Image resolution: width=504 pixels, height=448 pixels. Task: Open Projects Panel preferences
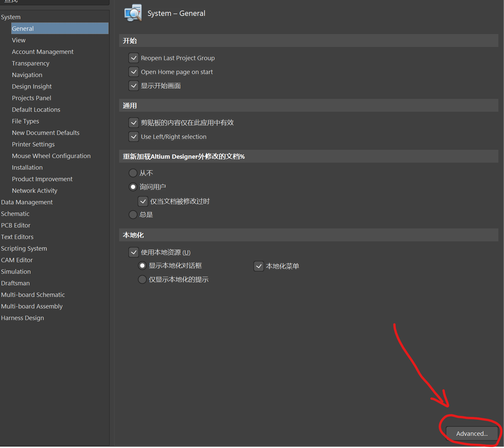pos(31,98)
